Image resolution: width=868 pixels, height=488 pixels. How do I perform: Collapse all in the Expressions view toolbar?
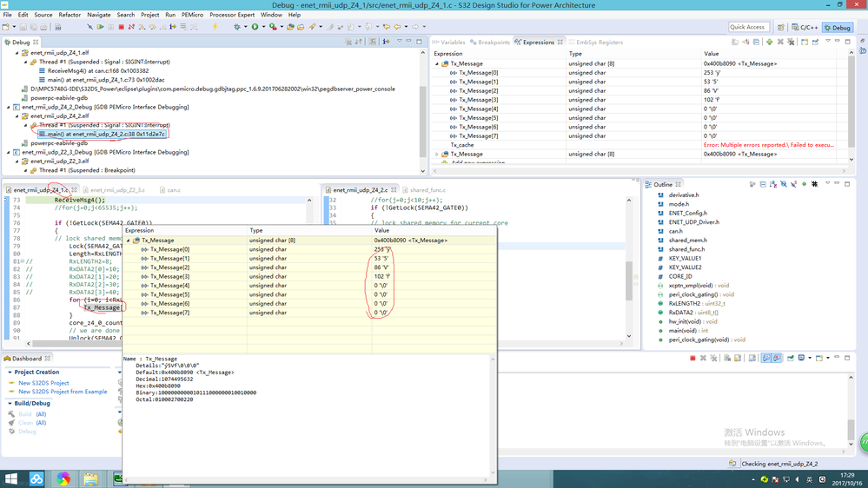(x=756, y=42)
